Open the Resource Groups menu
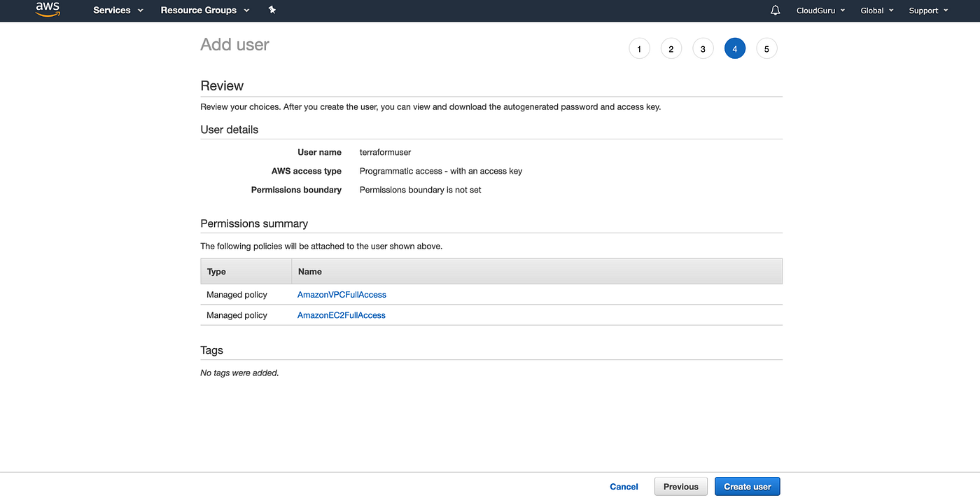The image size is (980, 498). coord(204,10)
